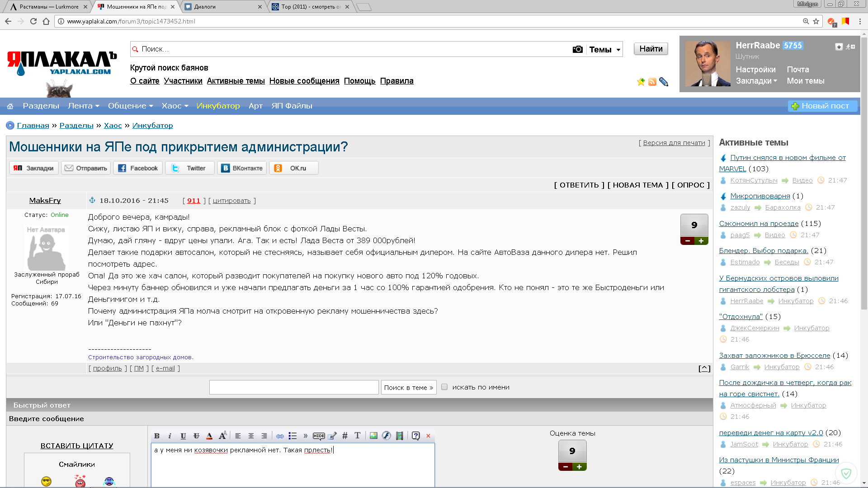The image size is (868, 488).
Task: Open the font size tool
Action: [x=222, y=436]
